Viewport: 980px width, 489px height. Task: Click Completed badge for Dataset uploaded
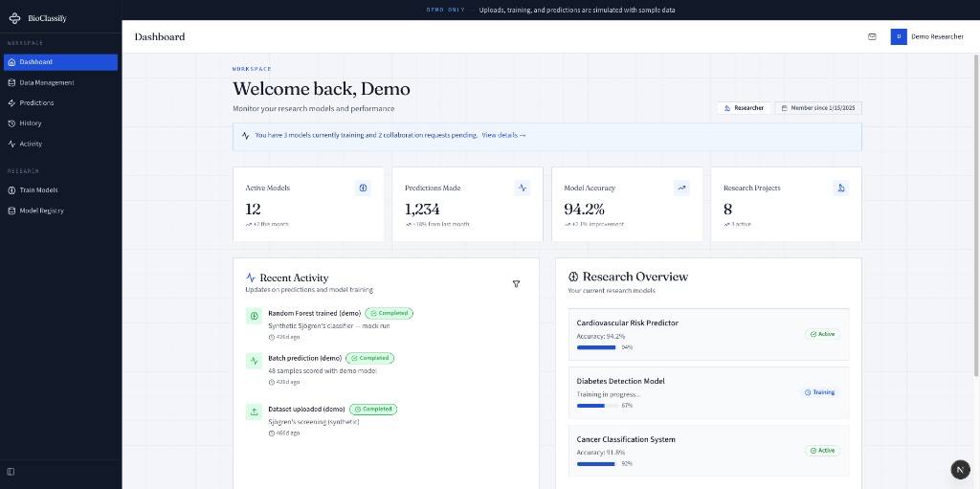pos(373,409)
